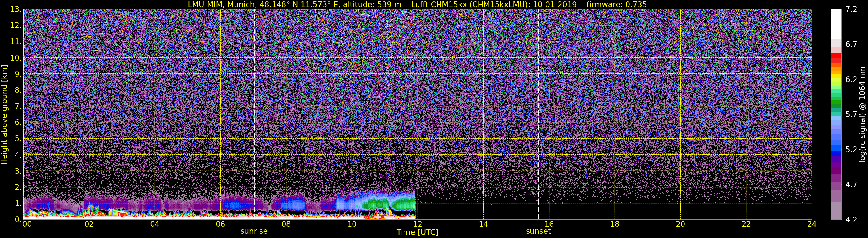Viewport: 868px width, 238px height.
Task: Click the 'Height above ground [km]' axis title
Action: tap(4, 114)
